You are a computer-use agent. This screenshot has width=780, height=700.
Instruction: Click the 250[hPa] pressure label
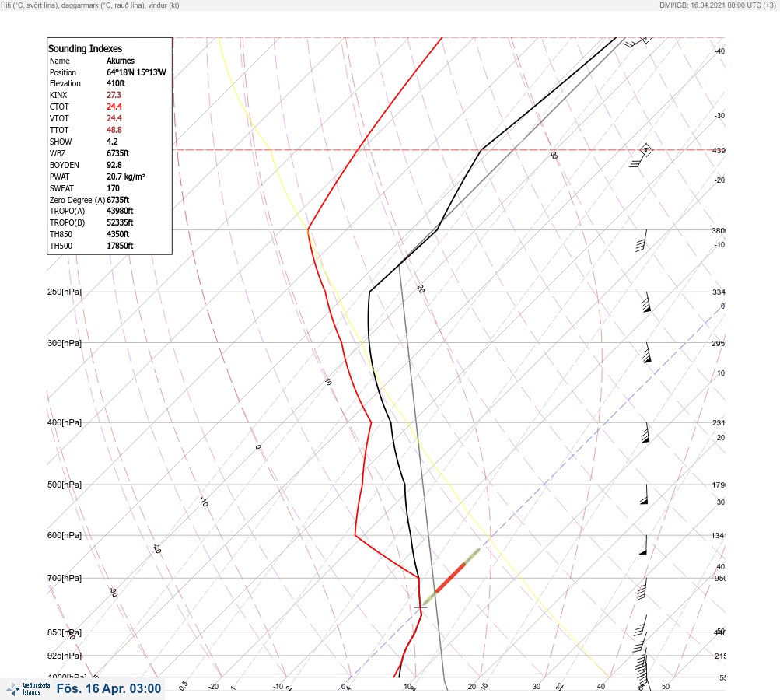[65, 292]
